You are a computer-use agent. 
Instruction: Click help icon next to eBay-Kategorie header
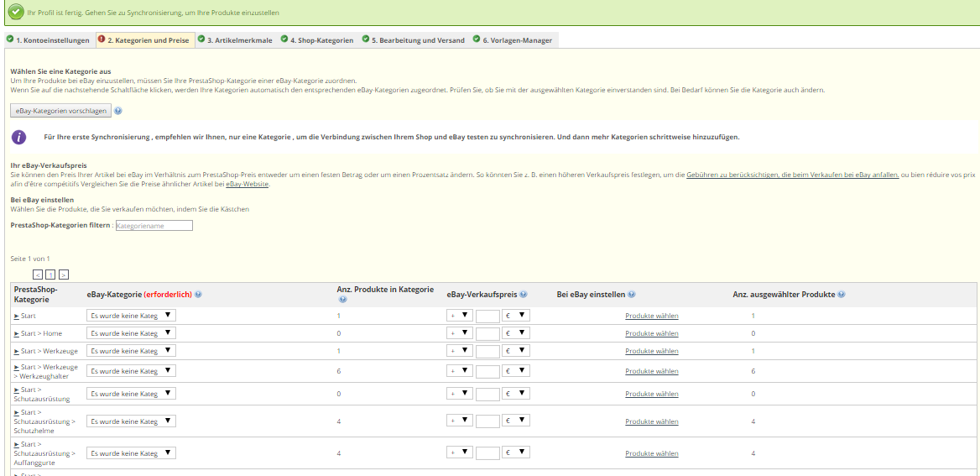198,294
